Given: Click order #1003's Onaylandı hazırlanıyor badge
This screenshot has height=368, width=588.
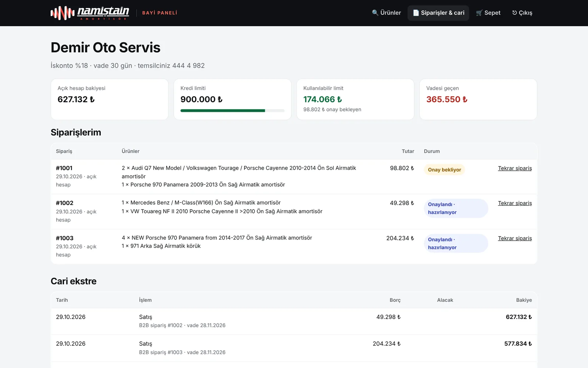Looking at the screenshot, I should pos(456,243).
